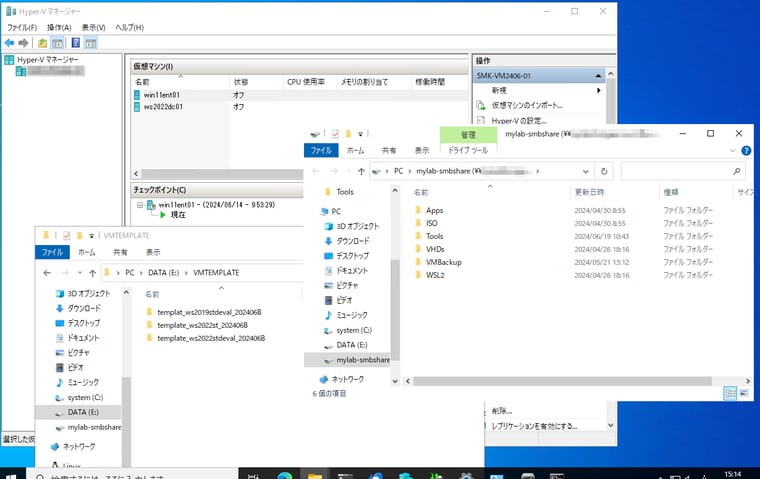Open recent locations dropdown in VMTEMPLATE window
Viewport: 760px width, 479px height.
tap(79, 273)
